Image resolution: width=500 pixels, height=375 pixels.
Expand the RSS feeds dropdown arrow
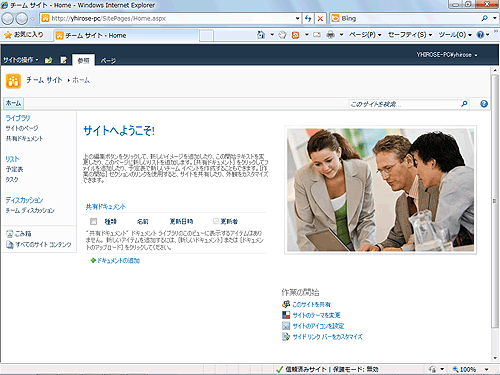(x=307, y=35)
